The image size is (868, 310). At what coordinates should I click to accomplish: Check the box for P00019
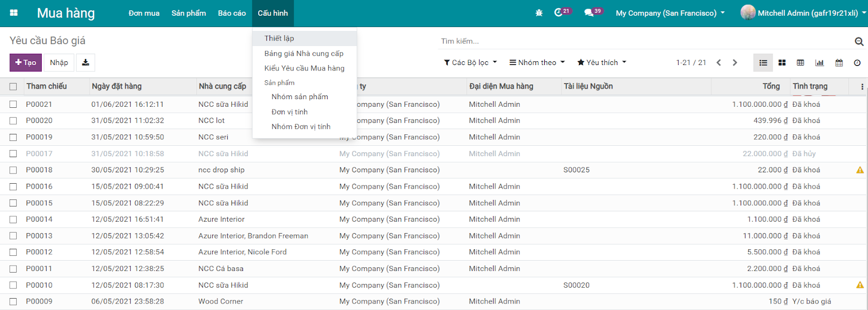pyautogui.click(x=13, y=137)
